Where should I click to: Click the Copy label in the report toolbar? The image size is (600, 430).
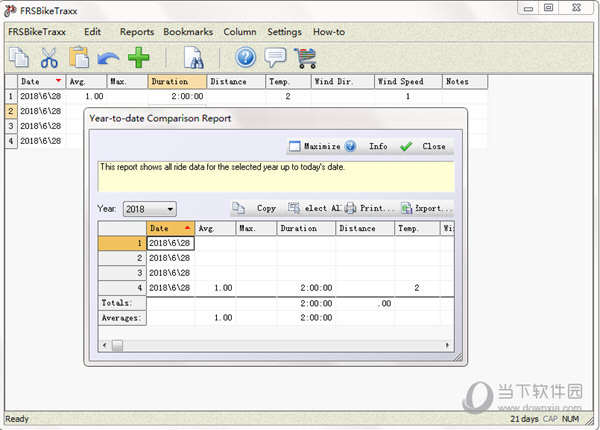(266, 208)
